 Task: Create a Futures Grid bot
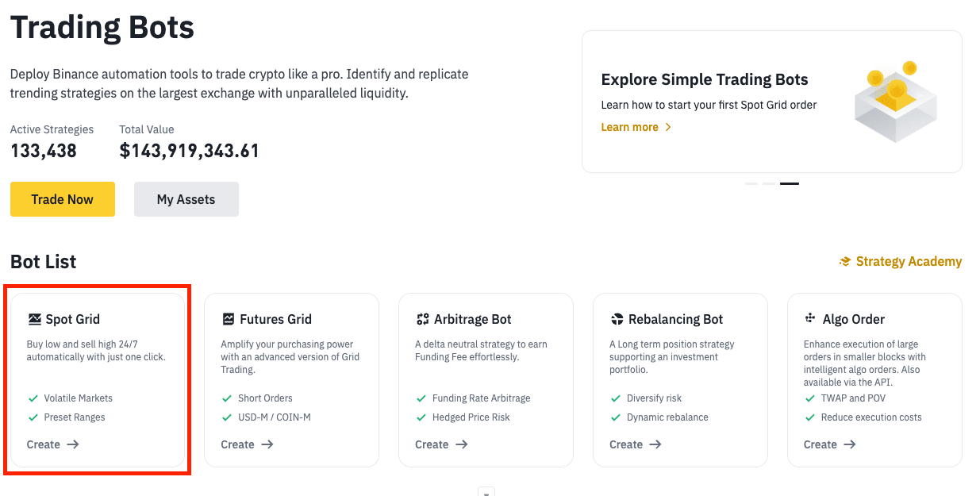pyautogui.click(x=247, y=444)
